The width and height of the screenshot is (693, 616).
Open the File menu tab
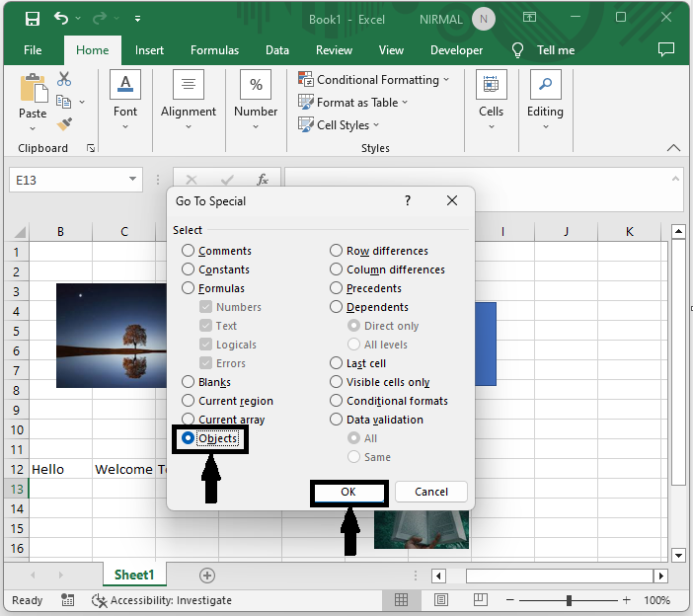[x=33, y=50]
